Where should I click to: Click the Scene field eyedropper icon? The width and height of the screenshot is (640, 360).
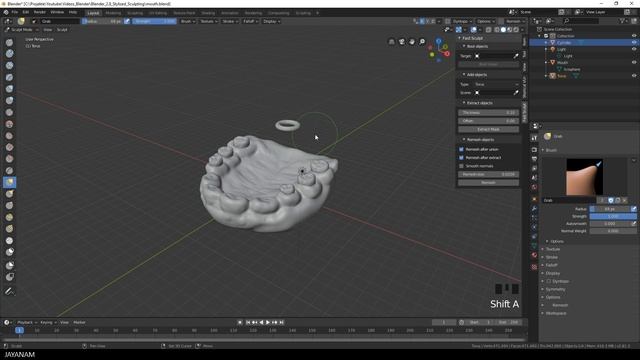tap(516, 93)
